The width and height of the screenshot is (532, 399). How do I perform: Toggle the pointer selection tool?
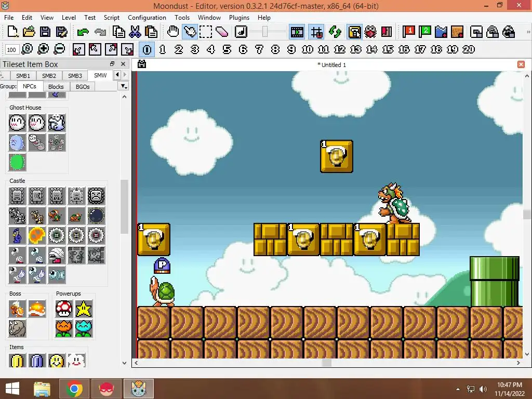(190, 32)
